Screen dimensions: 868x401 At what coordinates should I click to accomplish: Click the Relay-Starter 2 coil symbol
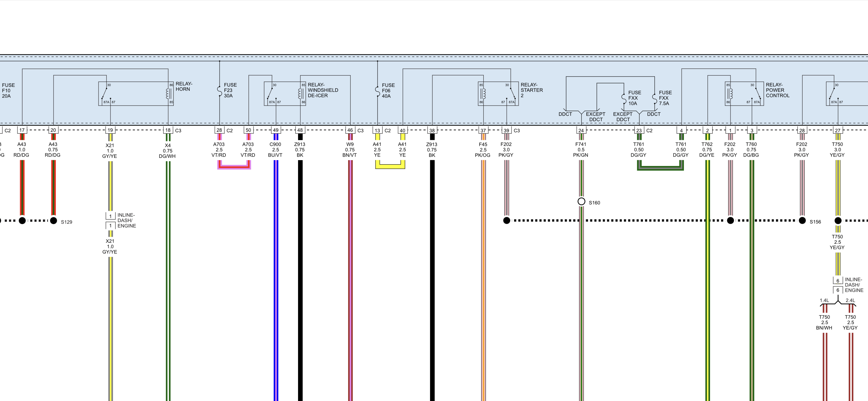tap(483, 93)
